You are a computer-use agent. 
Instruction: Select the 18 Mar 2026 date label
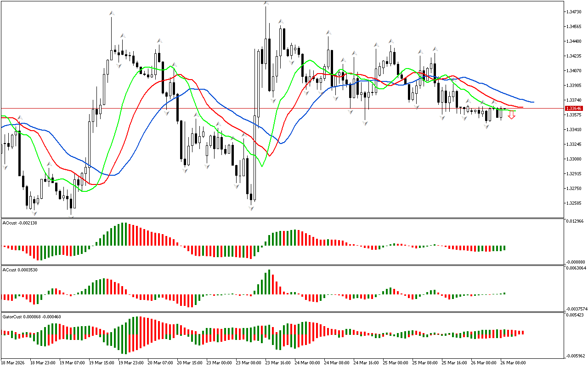click(x=14, y=363)
